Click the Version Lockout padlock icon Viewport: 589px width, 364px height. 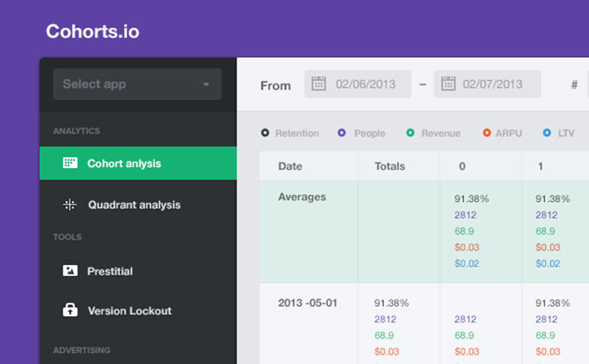pos(70,310)
